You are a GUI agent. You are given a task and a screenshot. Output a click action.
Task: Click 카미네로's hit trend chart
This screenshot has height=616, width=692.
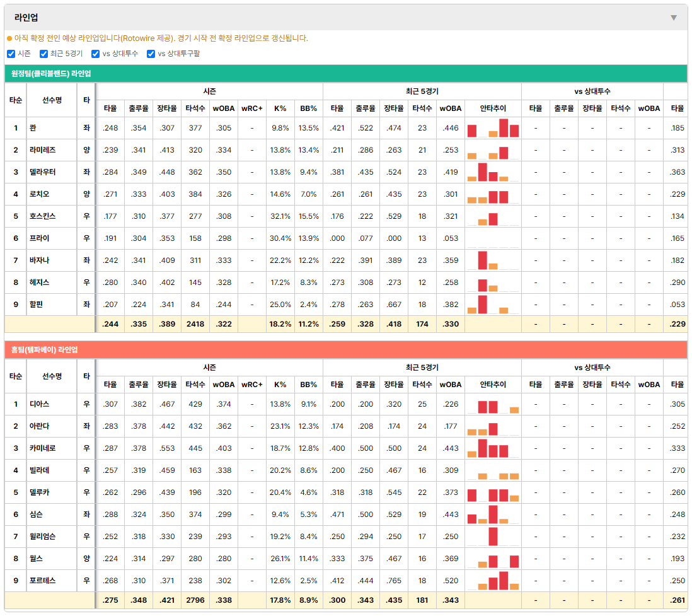[493, 448]
